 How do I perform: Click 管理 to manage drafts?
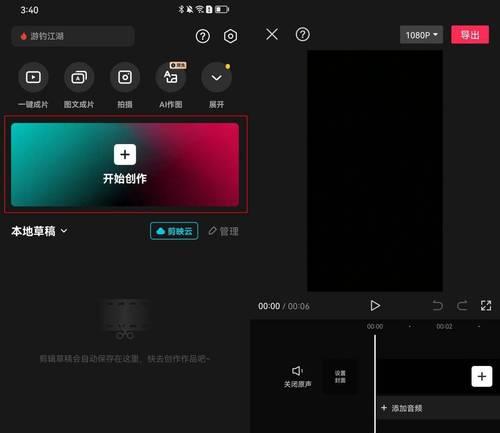click(224, 231)
